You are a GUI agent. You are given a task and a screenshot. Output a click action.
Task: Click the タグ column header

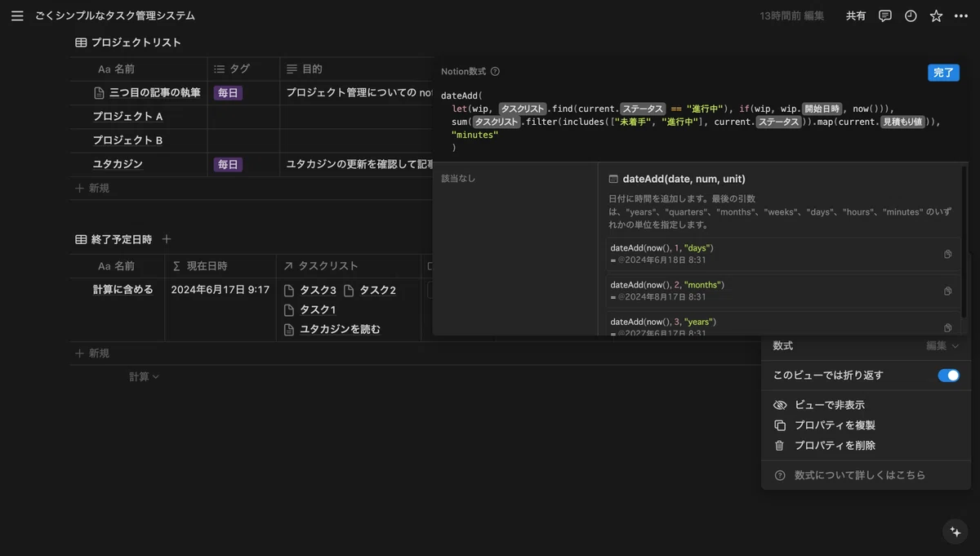click(243, 69)
